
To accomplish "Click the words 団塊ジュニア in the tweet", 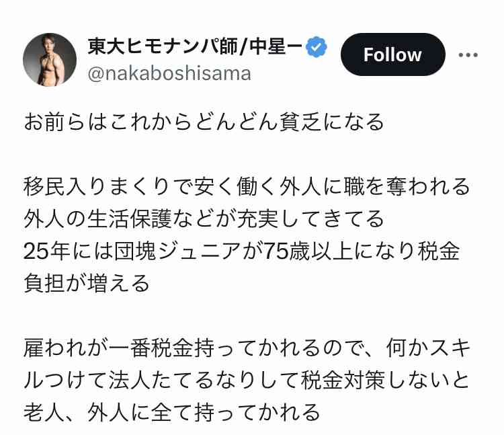I will tap(178, 251).
